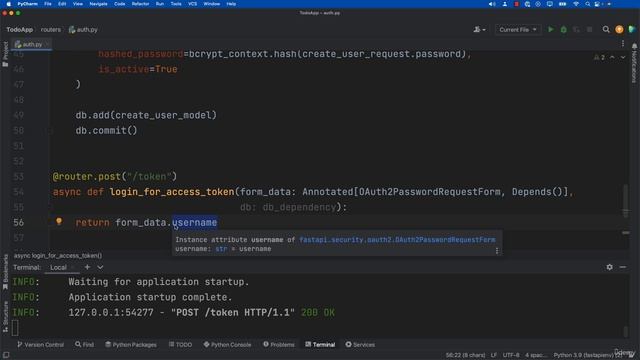Run the current file with green play icon
Image resolution: width=640 pixels, height=360 pixels.
click(551, 29)
